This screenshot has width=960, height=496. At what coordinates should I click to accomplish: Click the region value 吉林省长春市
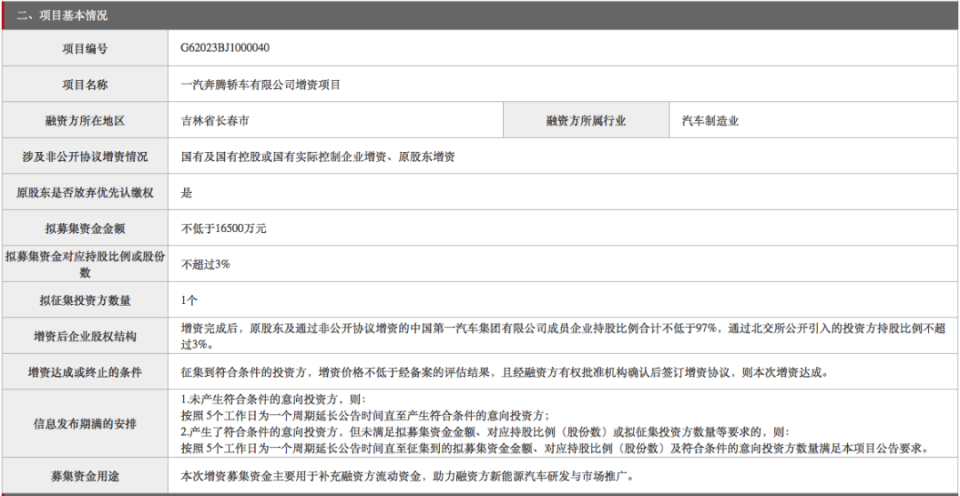[x=215, y=121]
